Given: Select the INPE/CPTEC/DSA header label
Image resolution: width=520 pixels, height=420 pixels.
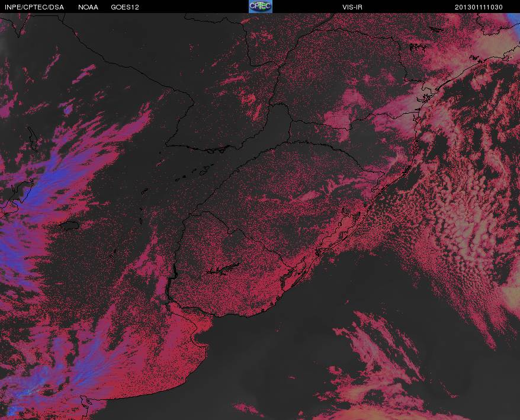Looking at the screenshot, I should pyautogui.click(x=34, y=7).
